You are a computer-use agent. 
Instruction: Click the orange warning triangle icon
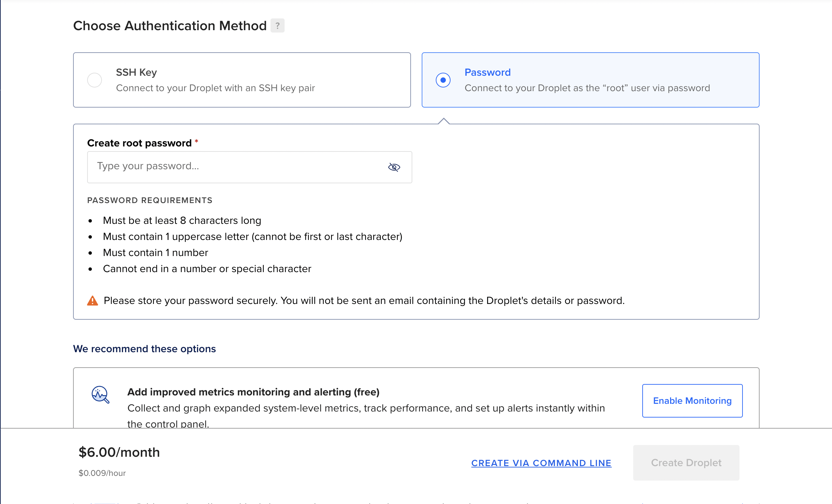pyautogui.click(x=93, y=301)
